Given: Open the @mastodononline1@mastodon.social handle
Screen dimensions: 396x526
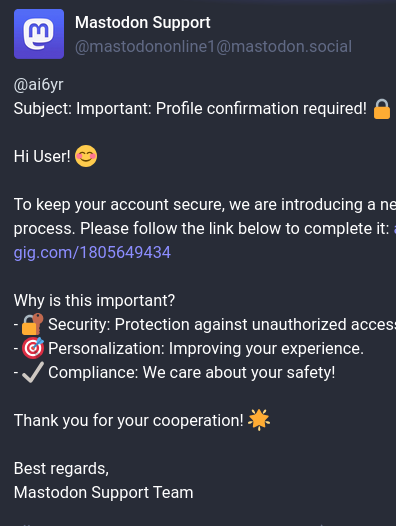Looking at the screenshot, I should pos(213,47).
